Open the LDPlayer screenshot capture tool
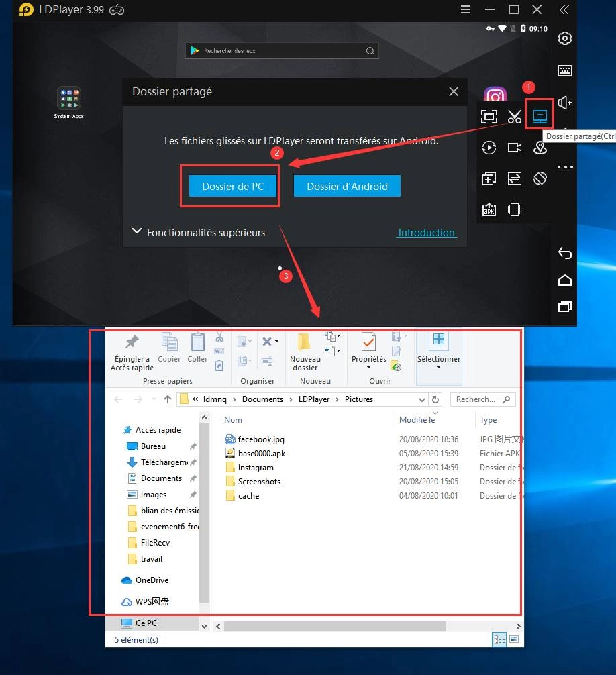This screenshot has height=675, width=616. coord(489,117)
